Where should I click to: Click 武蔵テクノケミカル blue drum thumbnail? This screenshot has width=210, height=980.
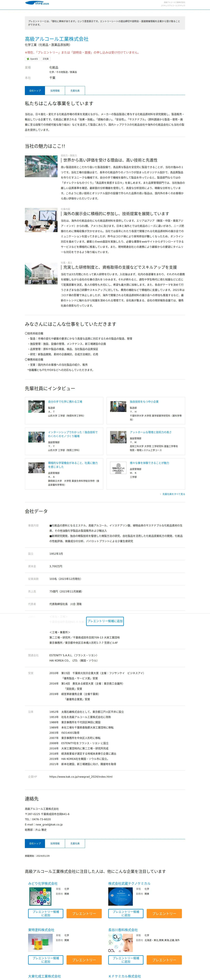tap(120, 896)
